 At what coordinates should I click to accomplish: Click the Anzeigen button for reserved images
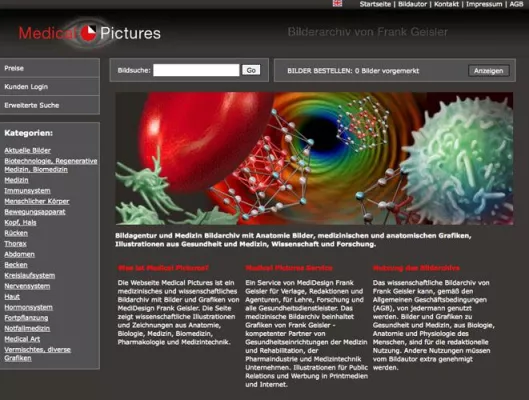(x=489, y=71)
